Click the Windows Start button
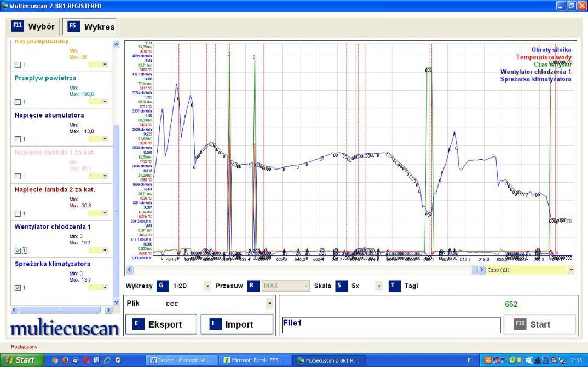The image size is (588, 367). point(19,360)
